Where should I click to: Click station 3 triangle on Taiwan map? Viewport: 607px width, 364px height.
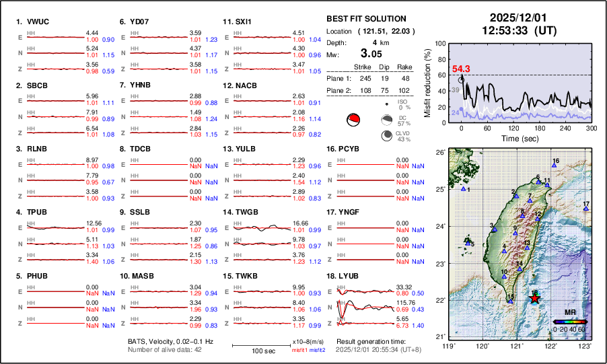495,231
